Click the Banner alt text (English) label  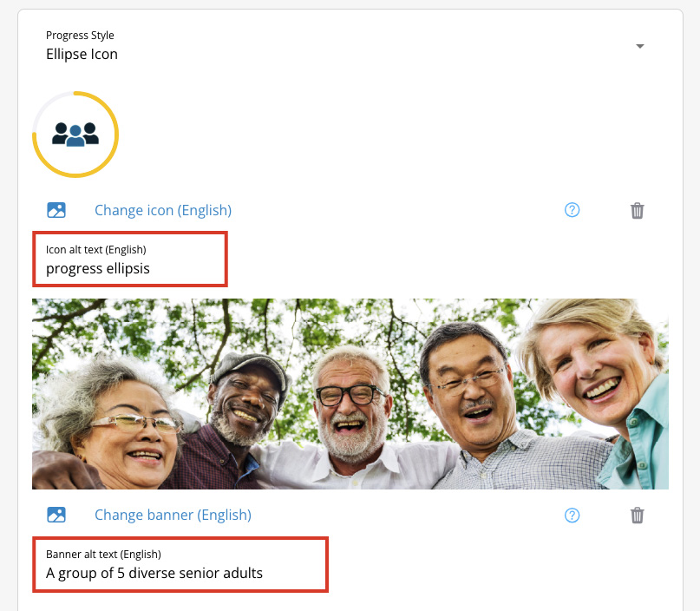103,554
